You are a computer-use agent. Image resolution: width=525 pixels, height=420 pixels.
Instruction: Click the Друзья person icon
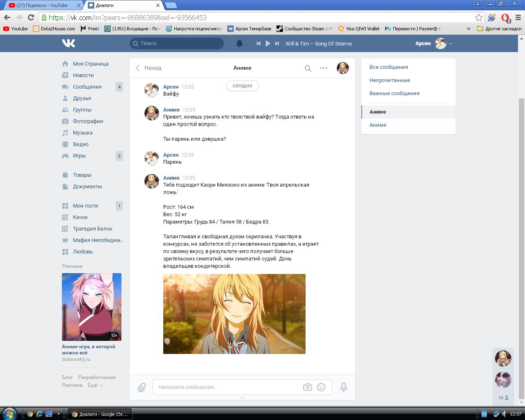65,98
